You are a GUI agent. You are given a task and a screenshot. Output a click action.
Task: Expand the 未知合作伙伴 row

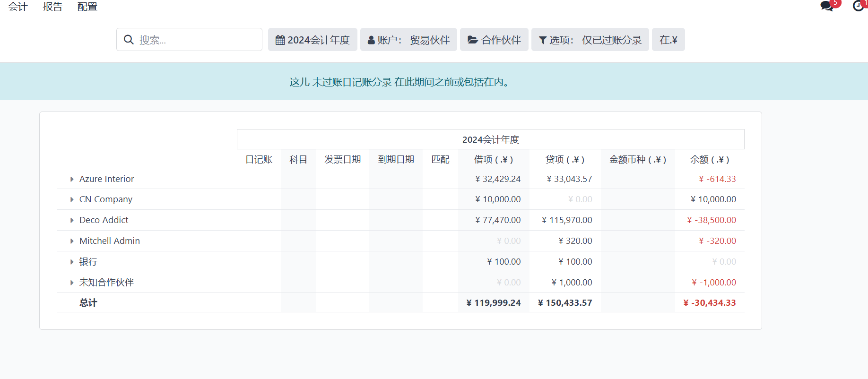[72, 283]
